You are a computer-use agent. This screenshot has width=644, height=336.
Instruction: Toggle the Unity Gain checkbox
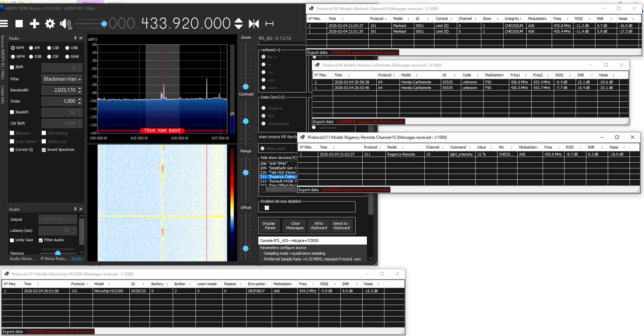(13, 240)
